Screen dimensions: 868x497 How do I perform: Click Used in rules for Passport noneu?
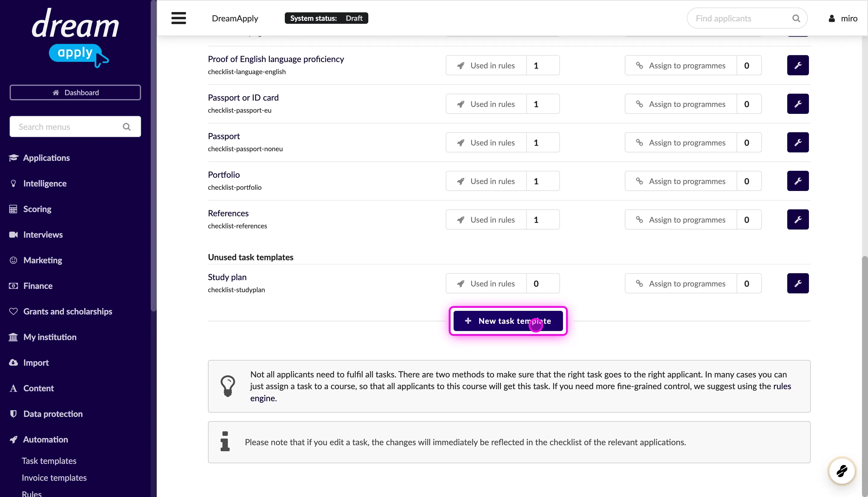pyautogui.click(x=503, y=142)
